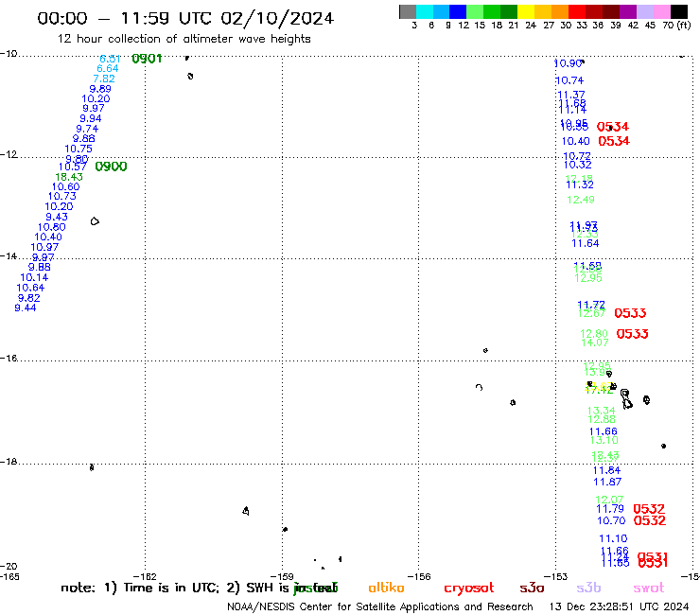This screenshot has height=615, width=700.
Task: Click the 's3a' satellite legend label
Action: coord(532,589)
